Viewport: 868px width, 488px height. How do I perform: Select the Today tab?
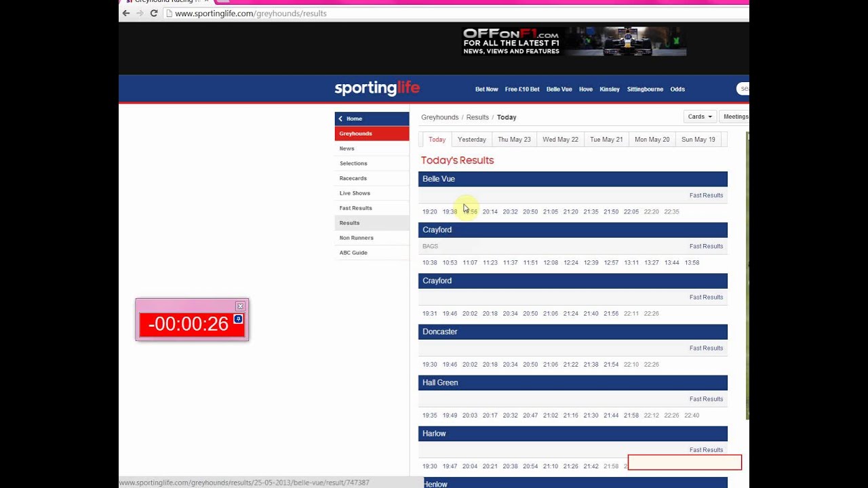[x=437, y=140]
